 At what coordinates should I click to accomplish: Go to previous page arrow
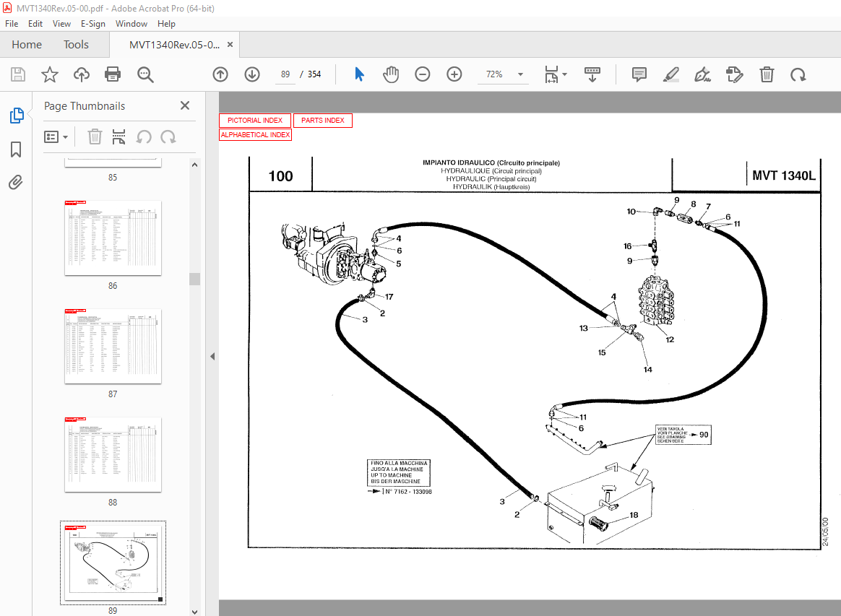coord(220,74)
